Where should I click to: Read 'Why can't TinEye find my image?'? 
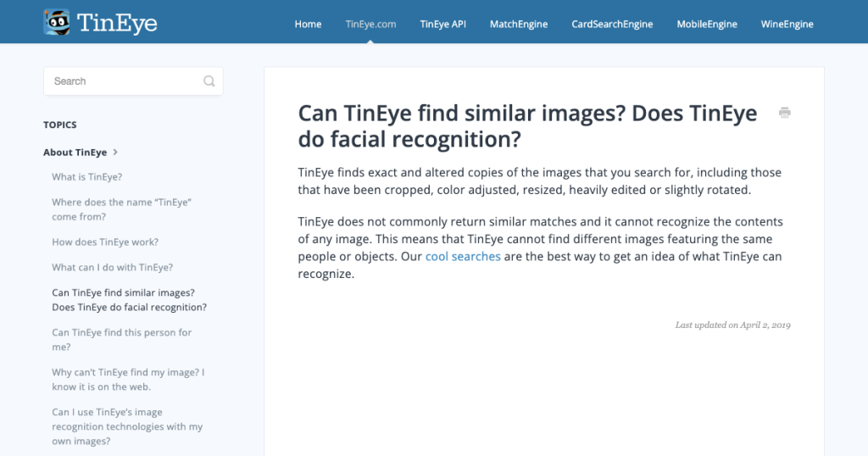click(129, 380)
